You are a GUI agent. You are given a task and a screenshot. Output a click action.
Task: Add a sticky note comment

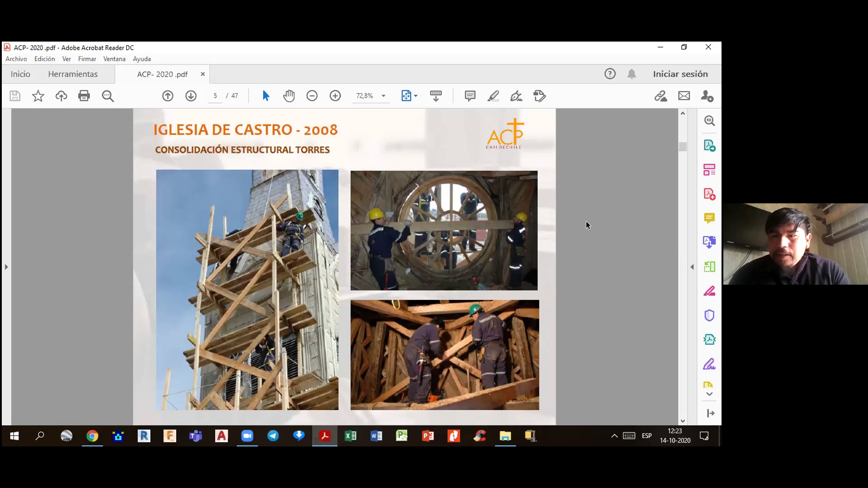pos(470,96)
